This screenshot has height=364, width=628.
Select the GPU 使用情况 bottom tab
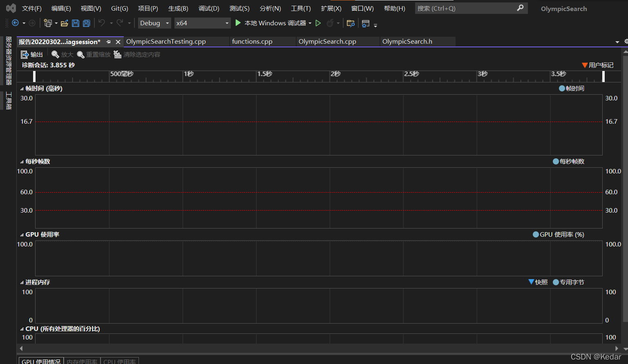point(41,361)
